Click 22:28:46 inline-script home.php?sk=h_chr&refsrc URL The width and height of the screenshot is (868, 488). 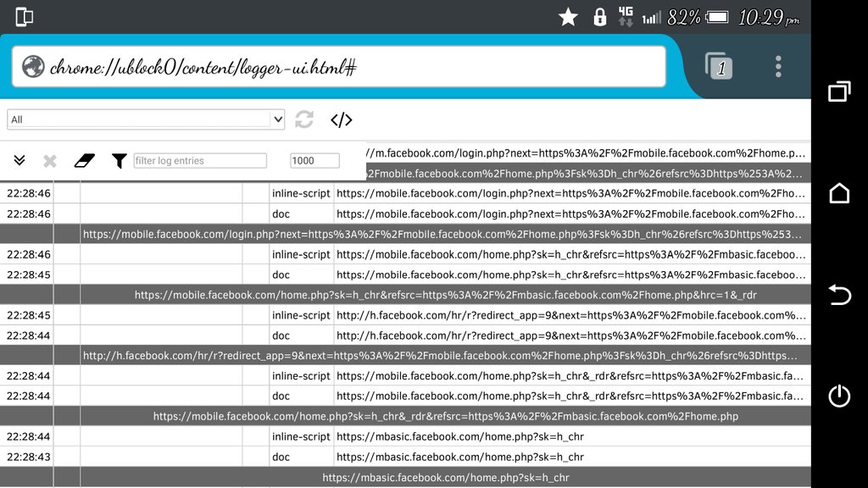(x=570, y=254)
